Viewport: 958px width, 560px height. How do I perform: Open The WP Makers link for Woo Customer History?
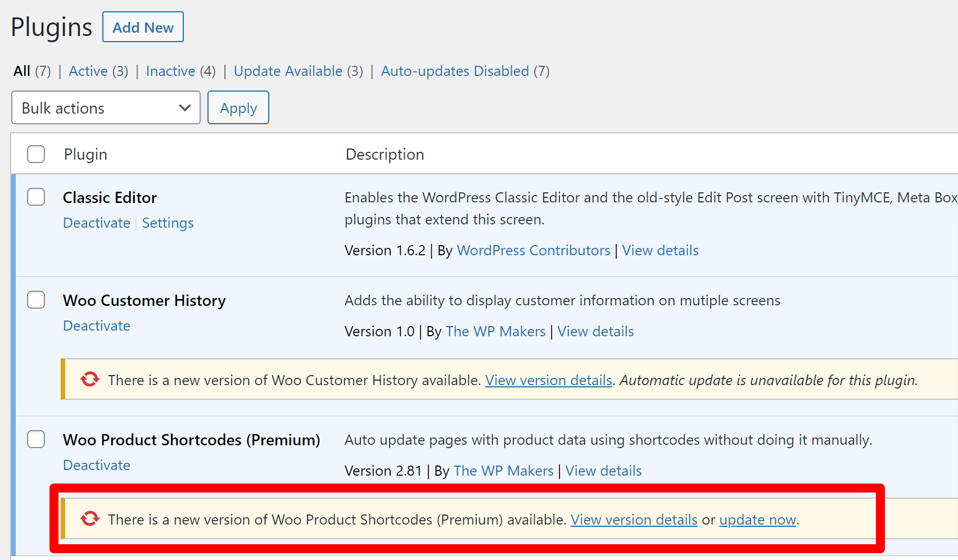point(495,331)
